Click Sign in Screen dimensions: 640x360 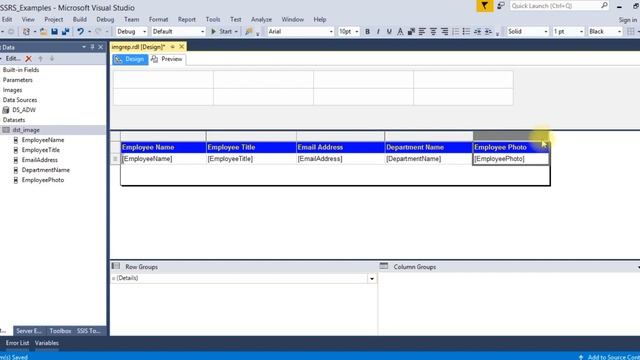coord(627,20)
